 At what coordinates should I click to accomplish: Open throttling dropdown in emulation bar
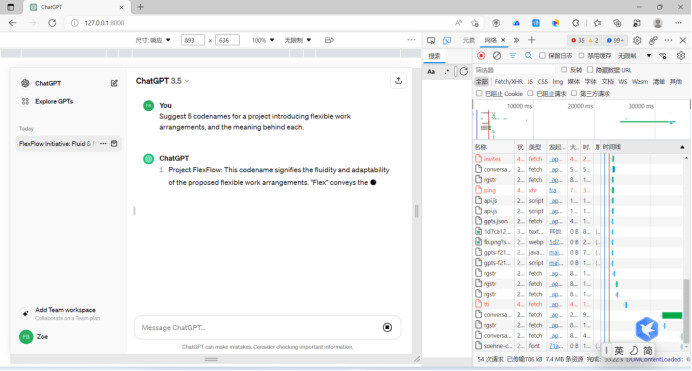(298, 40)
